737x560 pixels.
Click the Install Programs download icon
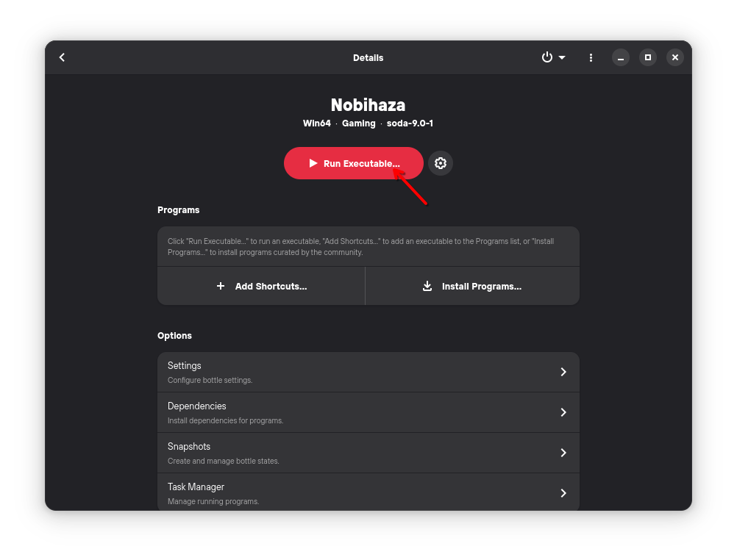click(427, 286)
